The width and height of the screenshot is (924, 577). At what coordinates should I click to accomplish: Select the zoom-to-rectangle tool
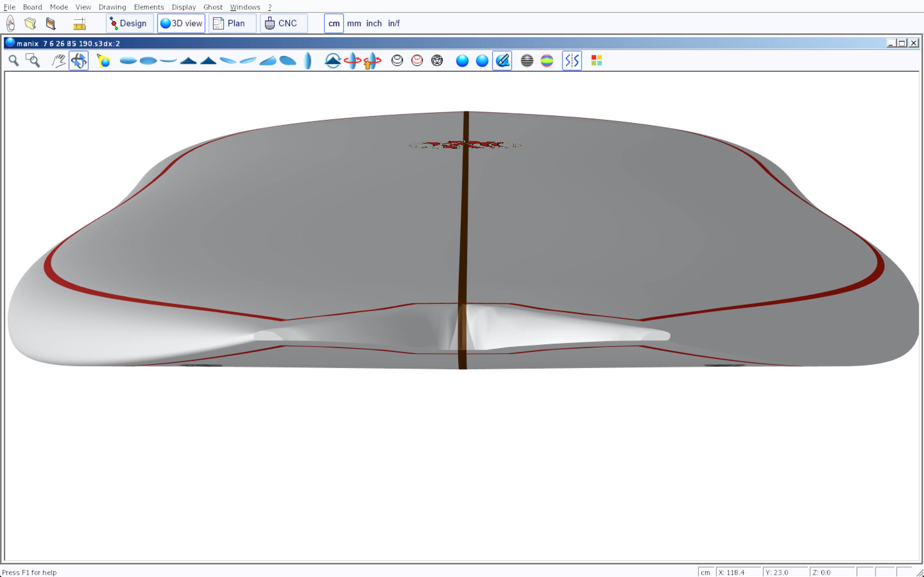point(33,61)
